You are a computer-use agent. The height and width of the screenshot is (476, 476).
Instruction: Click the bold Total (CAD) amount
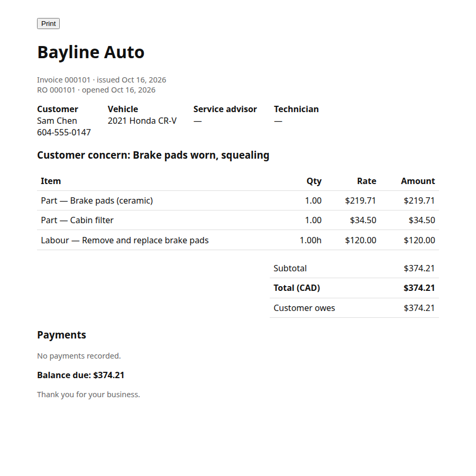click(x=419, y=288)
